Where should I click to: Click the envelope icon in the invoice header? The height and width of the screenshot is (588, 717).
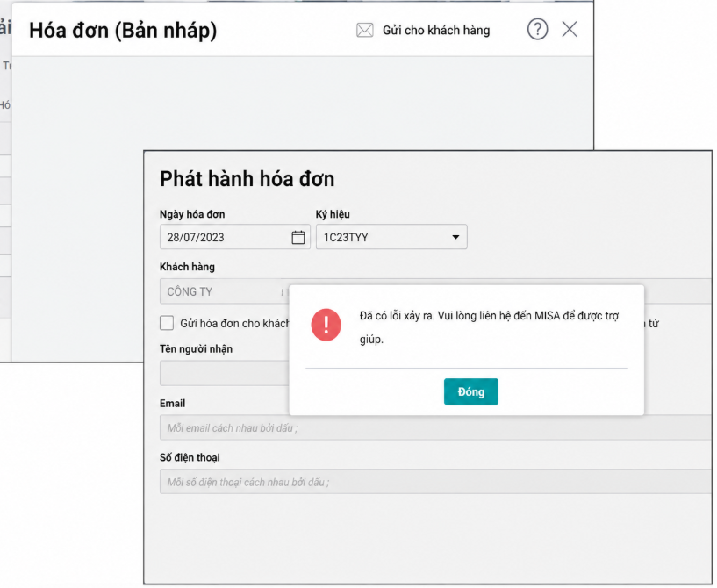[x=364, y=30]
